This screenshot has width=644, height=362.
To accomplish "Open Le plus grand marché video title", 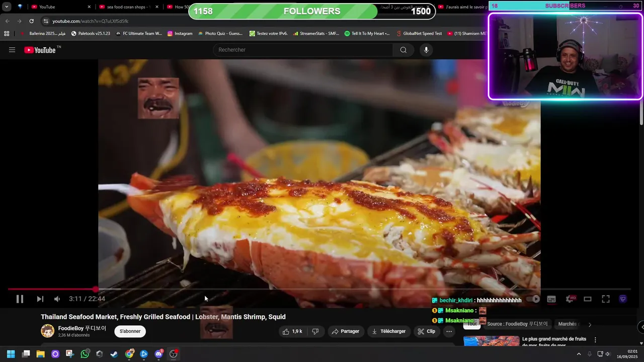I will 554,341.
